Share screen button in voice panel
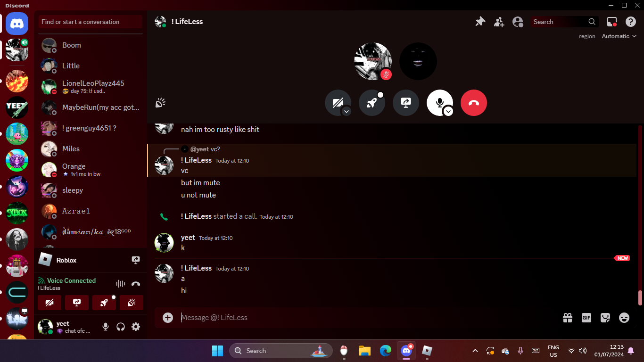This screenshot has width=644, height=362. coord(77,303)
